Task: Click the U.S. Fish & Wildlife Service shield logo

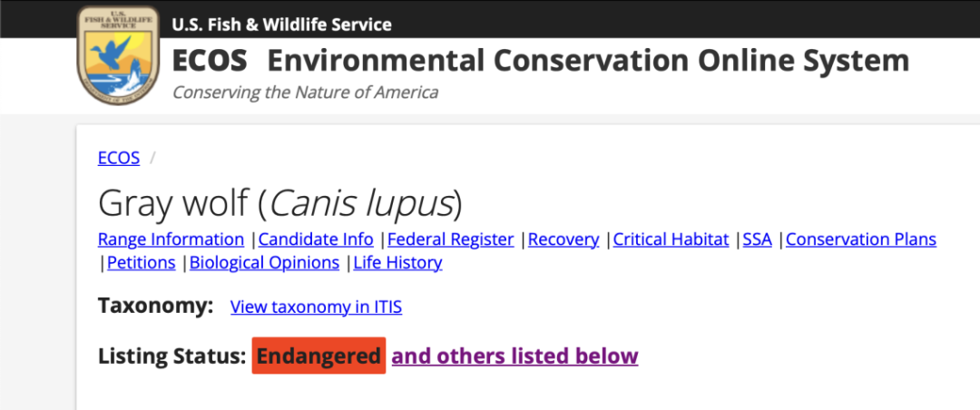Action: pyautogui.click(x=117, y=55)
